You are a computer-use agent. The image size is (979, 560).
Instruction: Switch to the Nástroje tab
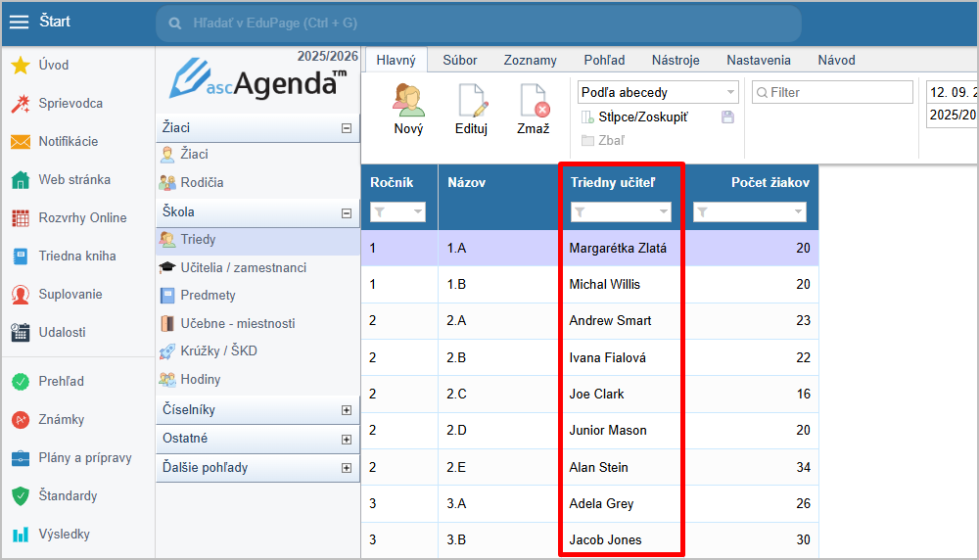[676, 60]
